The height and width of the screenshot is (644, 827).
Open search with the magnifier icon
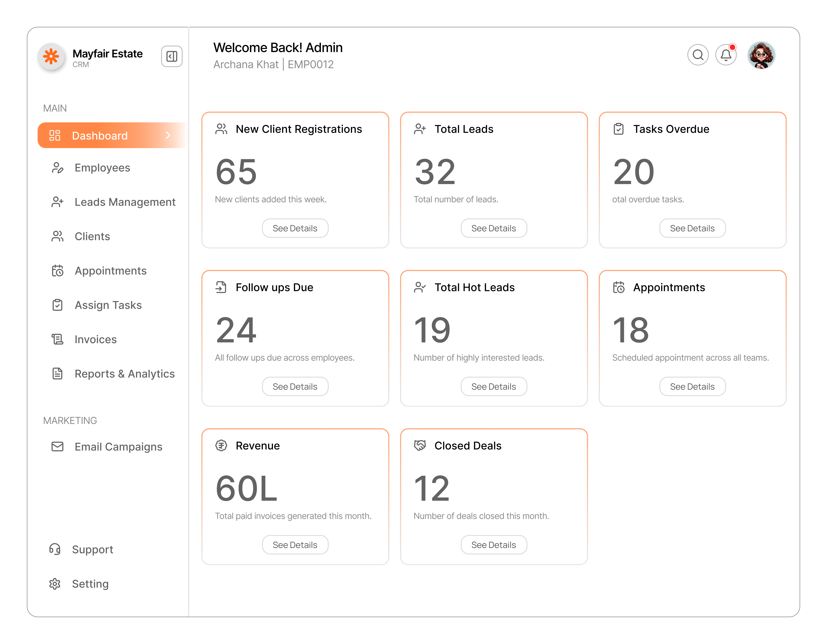pyautogui.click(x=698, y=55)
